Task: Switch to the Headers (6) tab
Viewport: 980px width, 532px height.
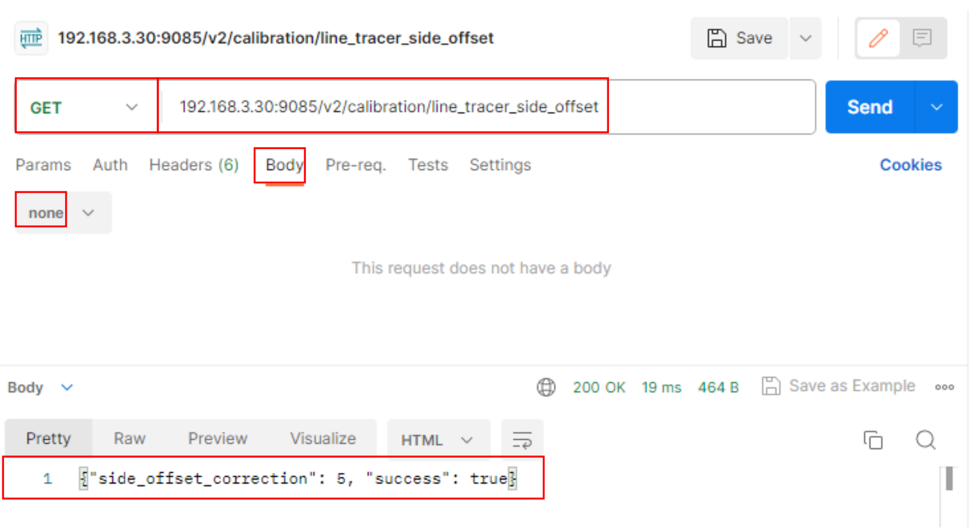Action: click(193, 165)
